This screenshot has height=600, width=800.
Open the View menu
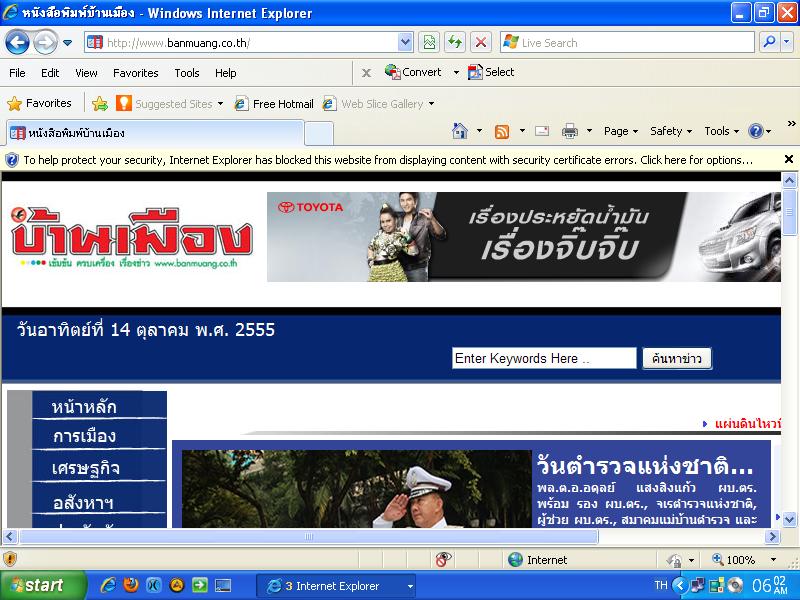86,73
